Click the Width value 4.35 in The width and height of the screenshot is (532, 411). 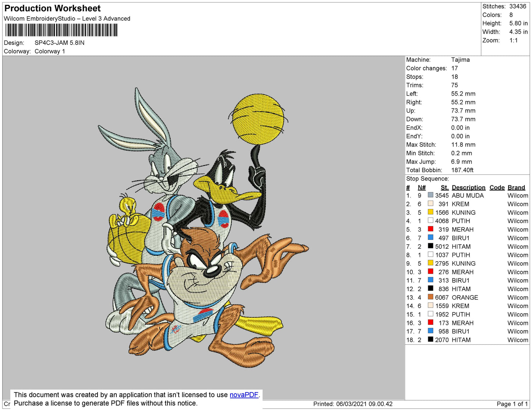coord(518,32)
